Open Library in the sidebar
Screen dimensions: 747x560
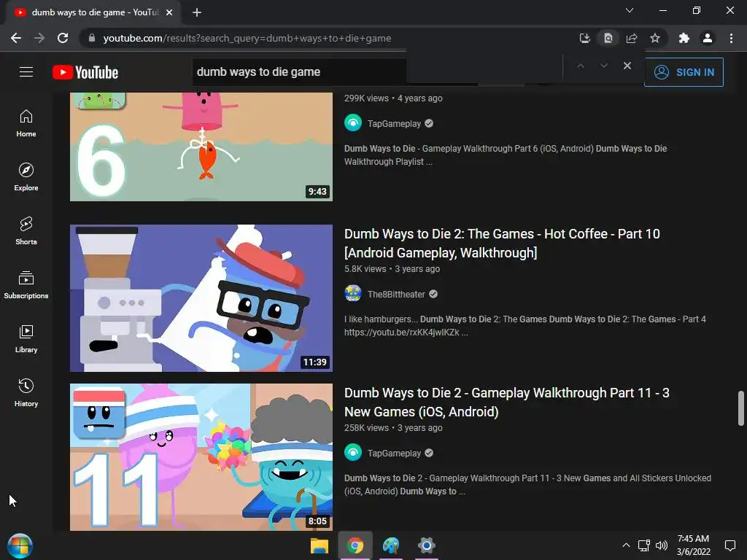coord(26,338)
